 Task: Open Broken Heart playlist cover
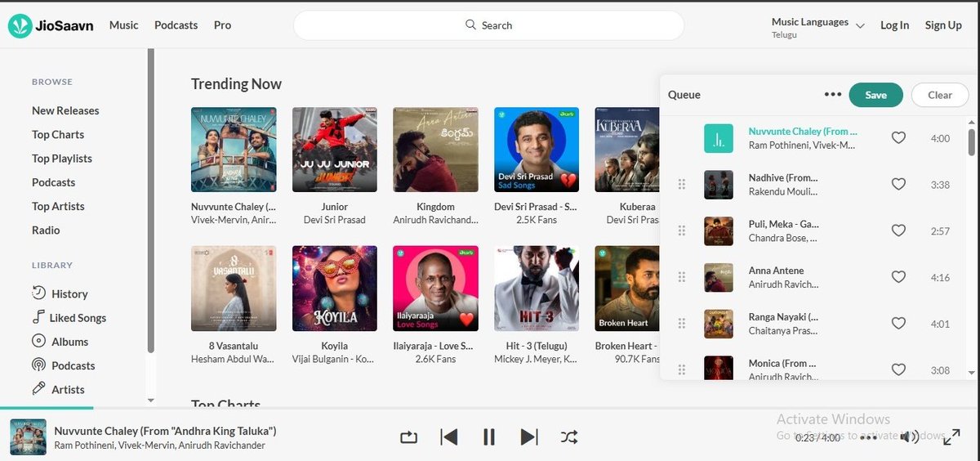(x=627, y=289)
